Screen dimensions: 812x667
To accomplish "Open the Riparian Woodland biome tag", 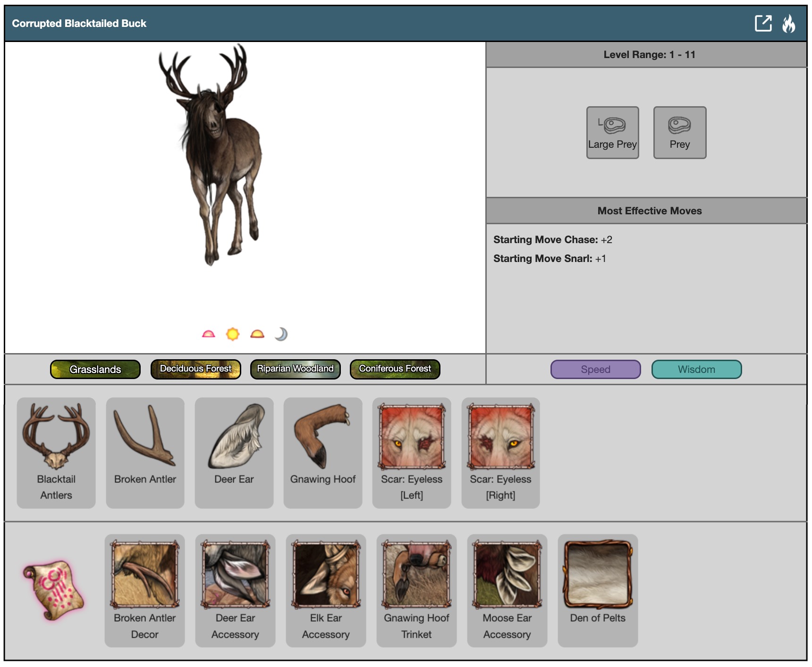I will (295, 369).
